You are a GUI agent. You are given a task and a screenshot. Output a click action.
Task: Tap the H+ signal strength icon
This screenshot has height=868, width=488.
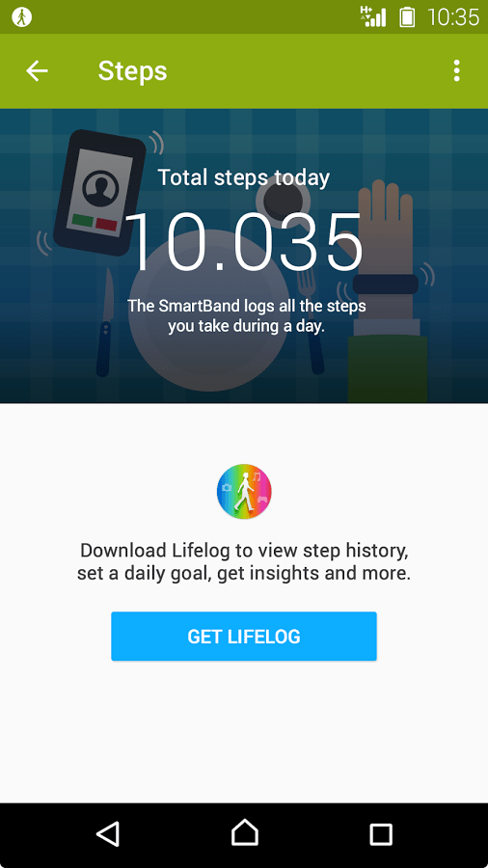(372, 16)
